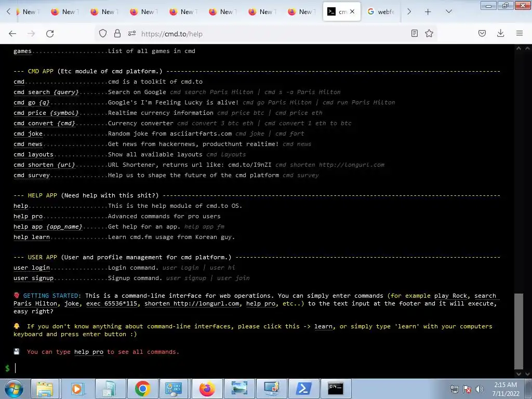This screenshot has width=532, height=399.
Task: Click the 'cmd joke' command
Action: (x=28, y=134)
